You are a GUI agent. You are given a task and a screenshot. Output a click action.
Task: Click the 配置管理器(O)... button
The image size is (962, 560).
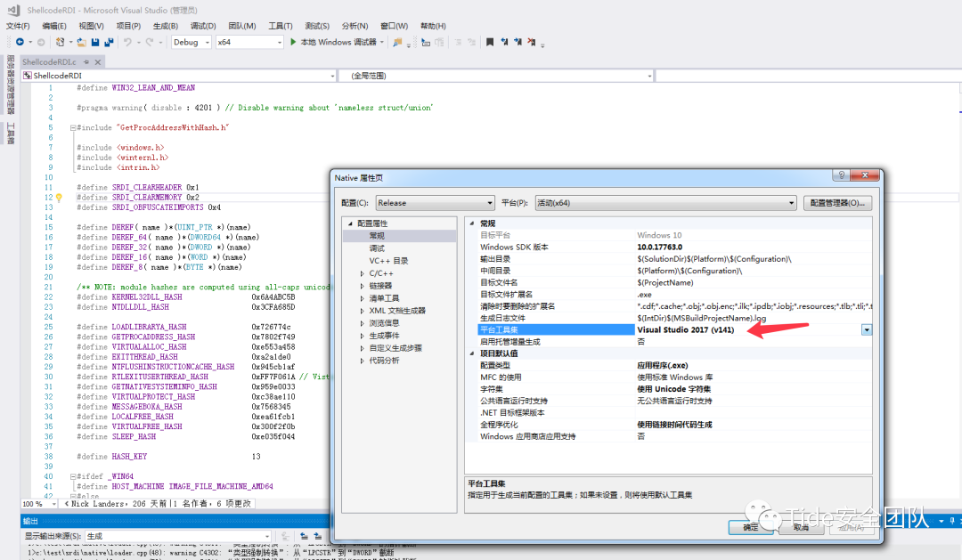[x=836, y=203]
